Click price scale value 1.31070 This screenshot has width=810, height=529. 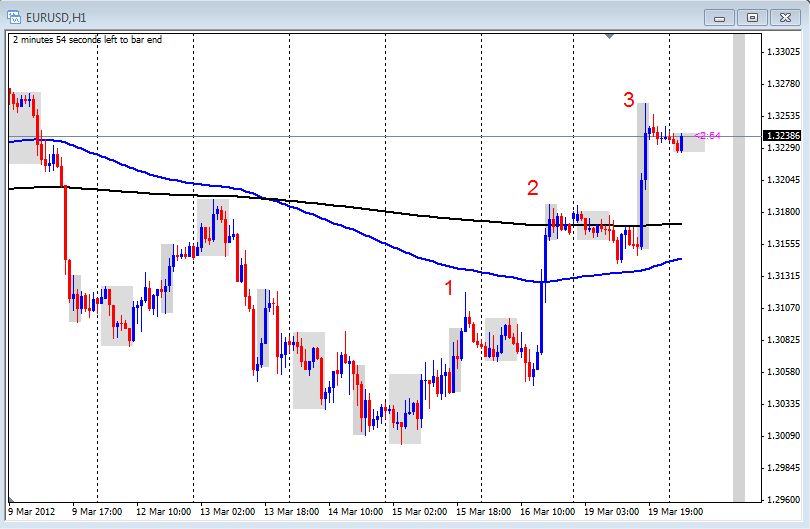(783, 308)
